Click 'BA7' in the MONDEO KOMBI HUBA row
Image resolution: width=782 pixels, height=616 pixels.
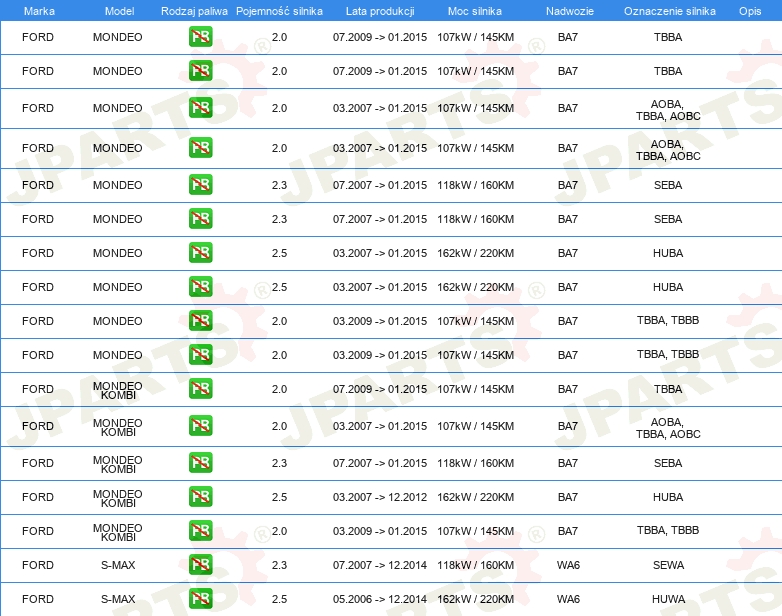click(x=568, y=497)
